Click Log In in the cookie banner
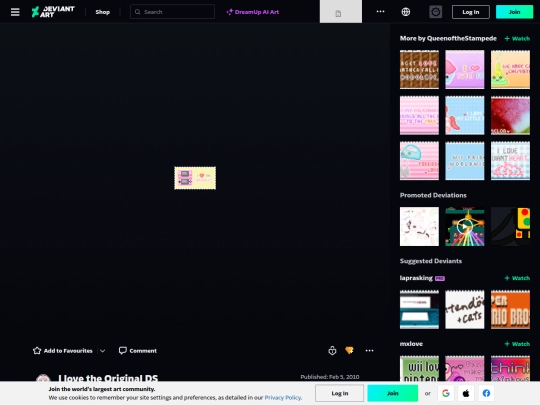The width and height of the screenshot is (540, 405). [340, 393]
